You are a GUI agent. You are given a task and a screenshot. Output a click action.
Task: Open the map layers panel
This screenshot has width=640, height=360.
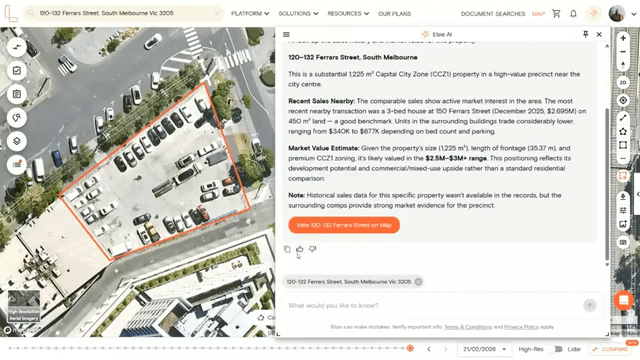(17, 141)
